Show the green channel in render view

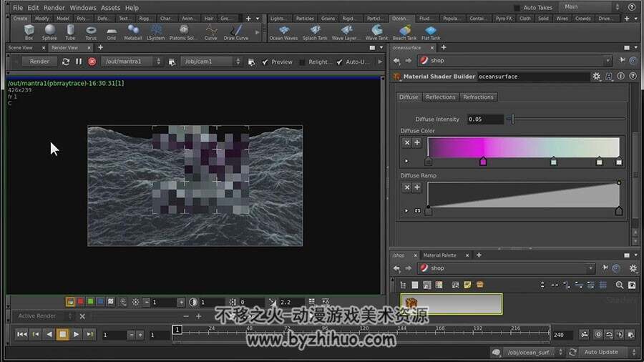coord(90,302)
